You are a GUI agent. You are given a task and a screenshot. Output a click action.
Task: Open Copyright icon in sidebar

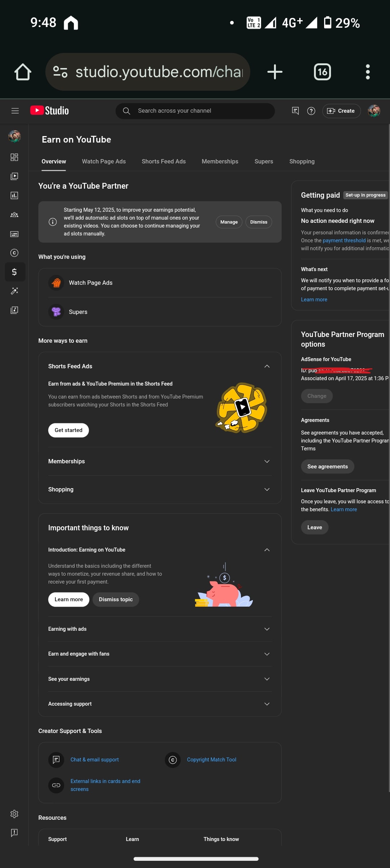point(14,253)
